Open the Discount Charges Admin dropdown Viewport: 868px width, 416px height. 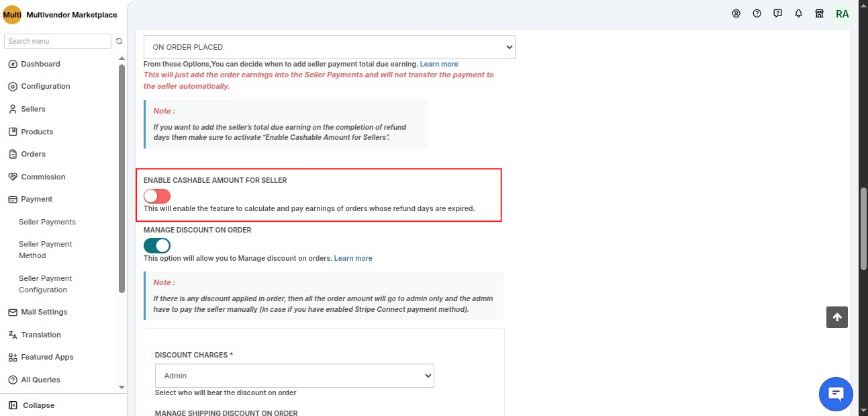[295, 376]
